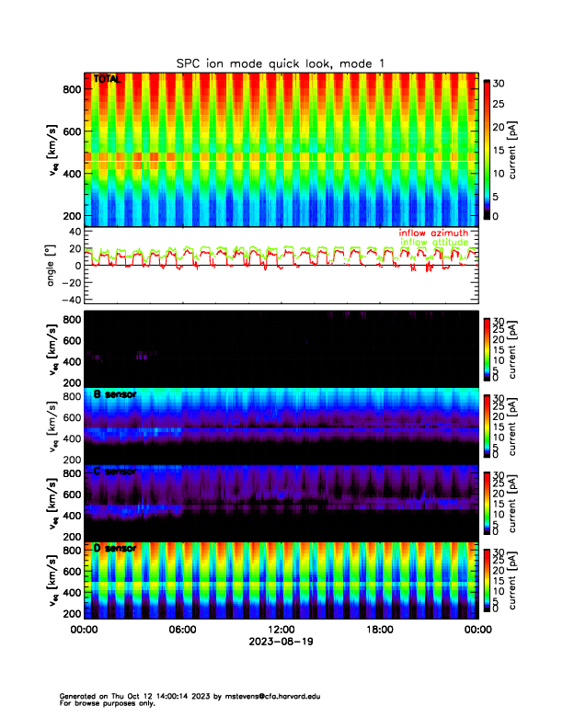Click the 'angle [°]' y-axis label
The height and width of the screenshot is (728, 563).
click(x=52, y=265)
